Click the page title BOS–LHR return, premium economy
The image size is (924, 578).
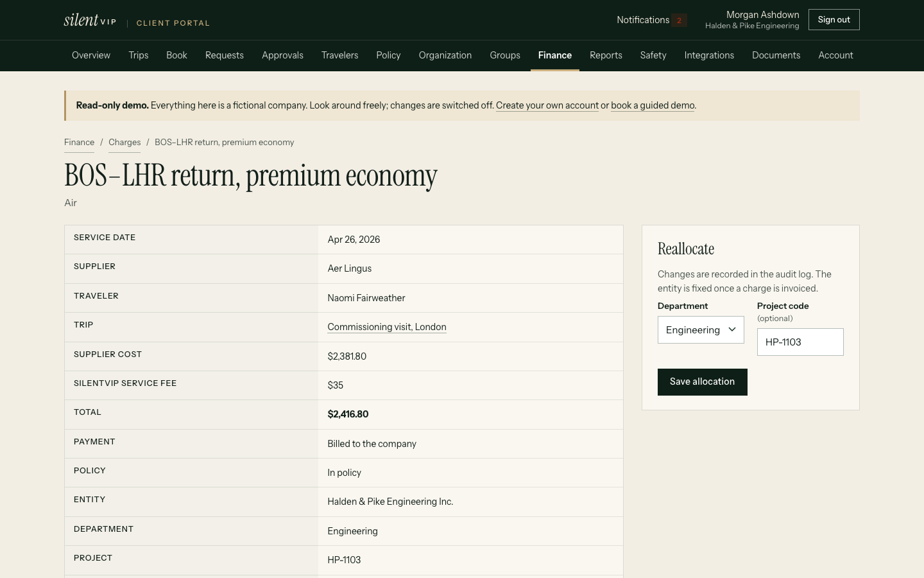[251, 176]
